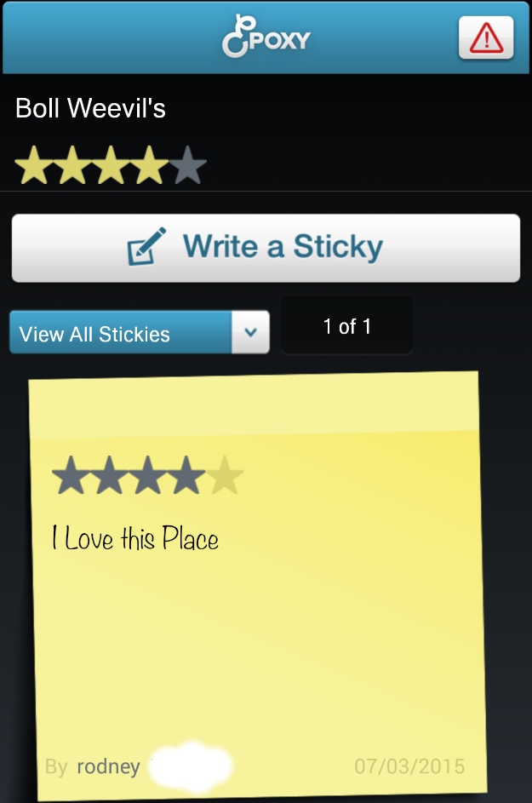
Task: Click the fourth gray star on sticky note
Action: pyautogui.click(x=186, y=476)
